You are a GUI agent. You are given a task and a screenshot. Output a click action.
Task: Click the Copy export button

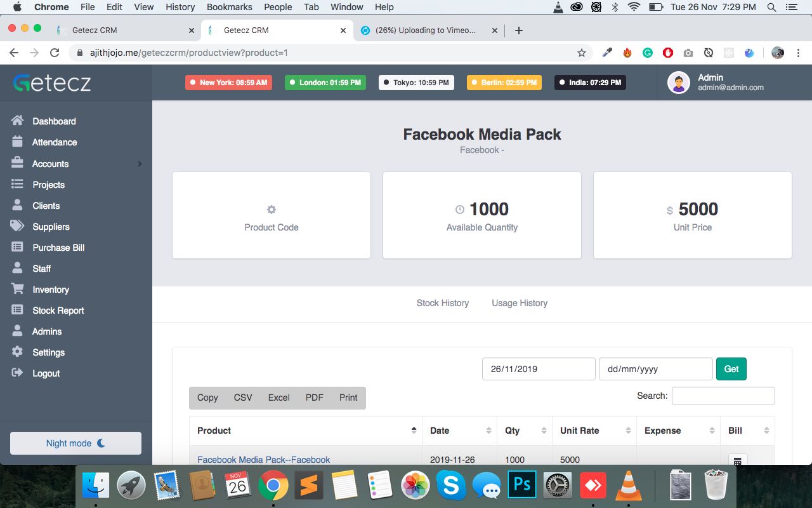click(207, 398)
